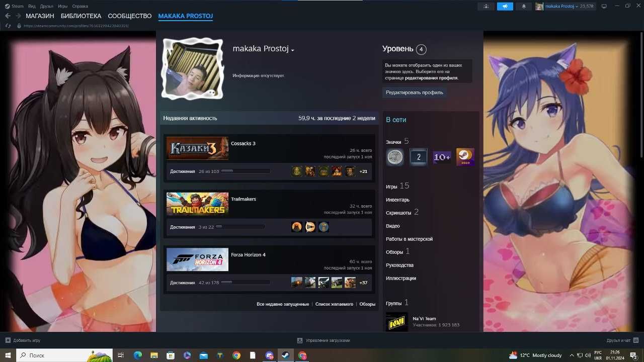Open Friends and chat icon at bottom right

click(x=636, y=340)
